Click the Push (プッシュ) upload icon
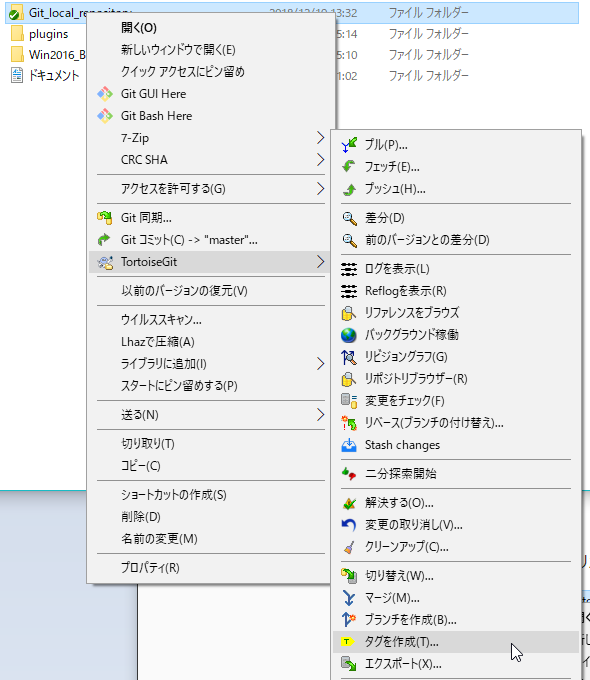Viewport: 590px width, 680px height. click(x=349, y=189)
